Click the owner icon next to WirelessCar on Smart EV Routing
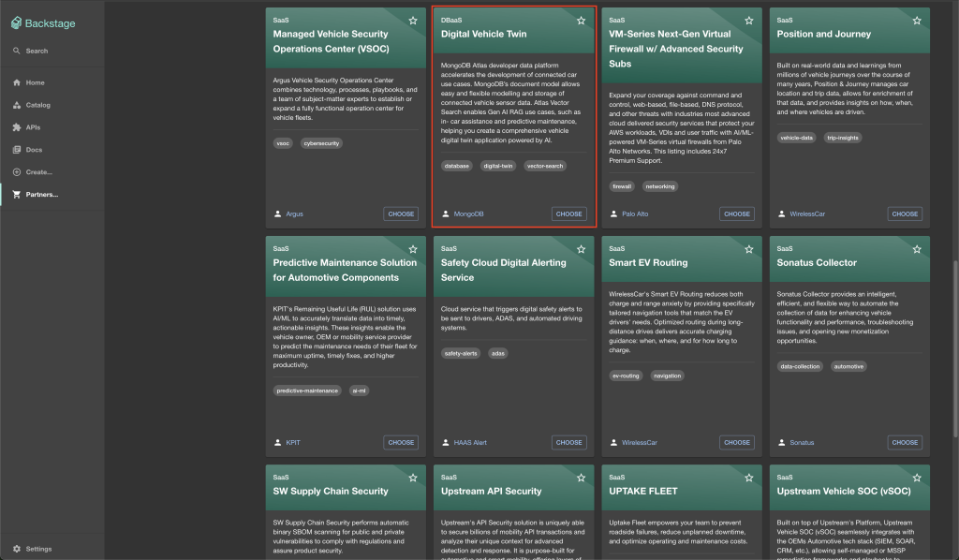This screenshot has width=959, height=560. coord(612,442)
